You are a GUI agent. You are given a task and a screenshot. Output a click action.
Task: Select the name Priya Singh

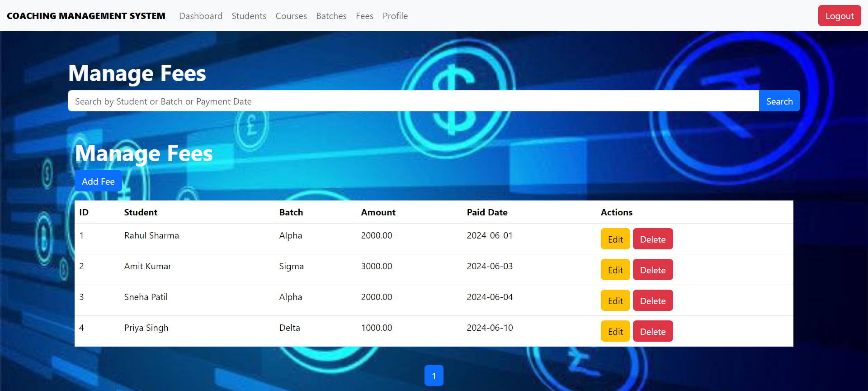point(146,328)
